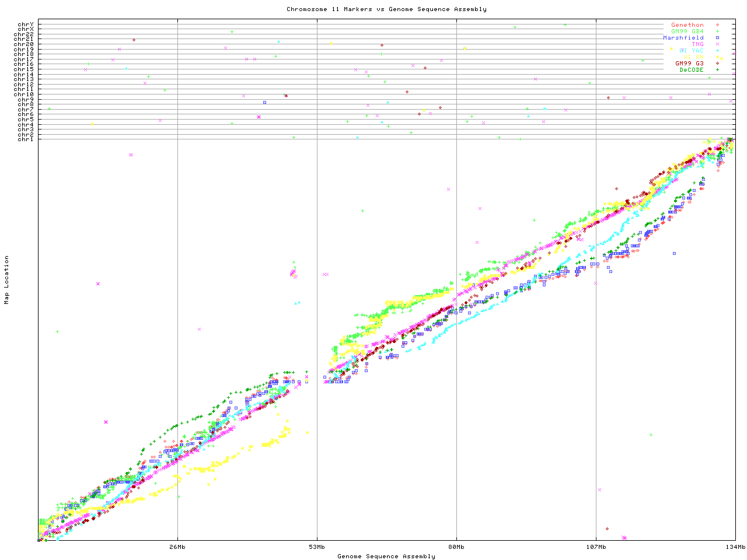747x560 pixels.
Task: Select the DeCODE legend text
Action: coord(691,70)
